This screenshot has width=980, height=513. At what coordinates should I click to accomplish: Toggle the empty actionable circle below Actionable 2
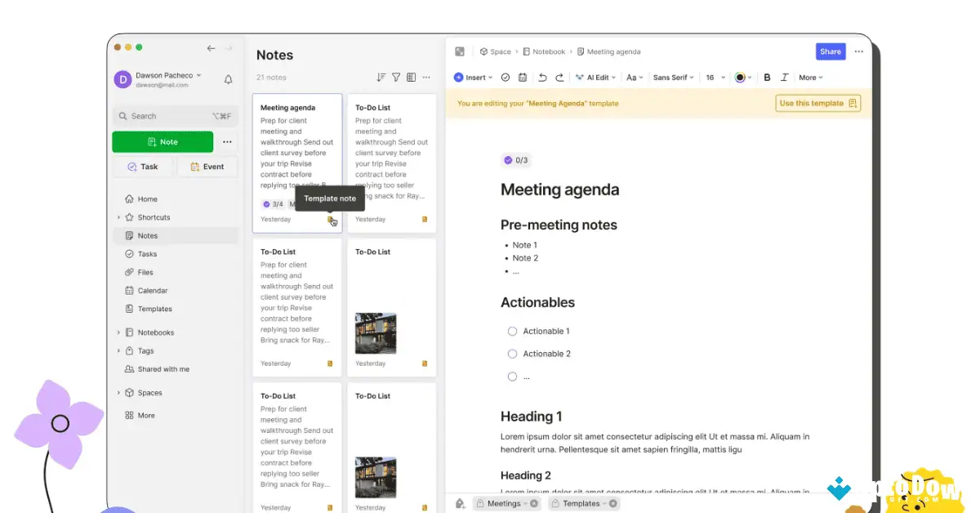click(x=512, y=377)
